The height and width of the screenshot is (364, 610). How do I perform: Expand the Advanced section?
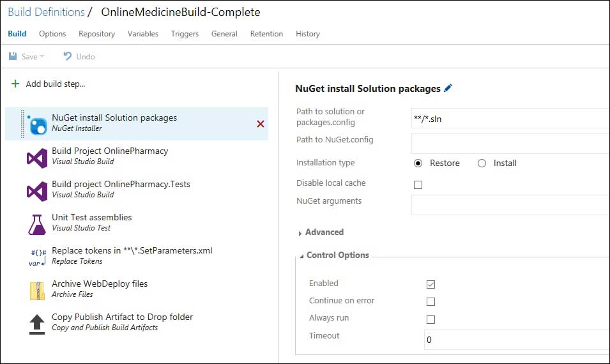[300, 233]
